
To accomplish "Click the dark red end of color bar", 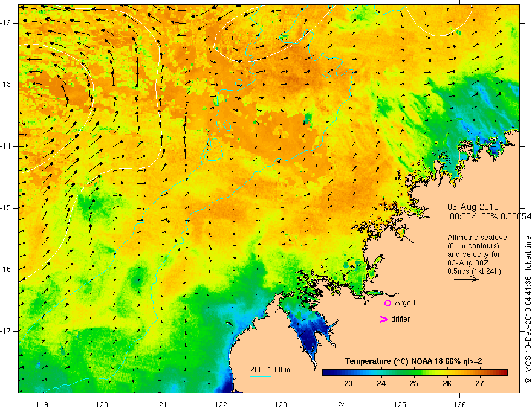I will 503,372.
